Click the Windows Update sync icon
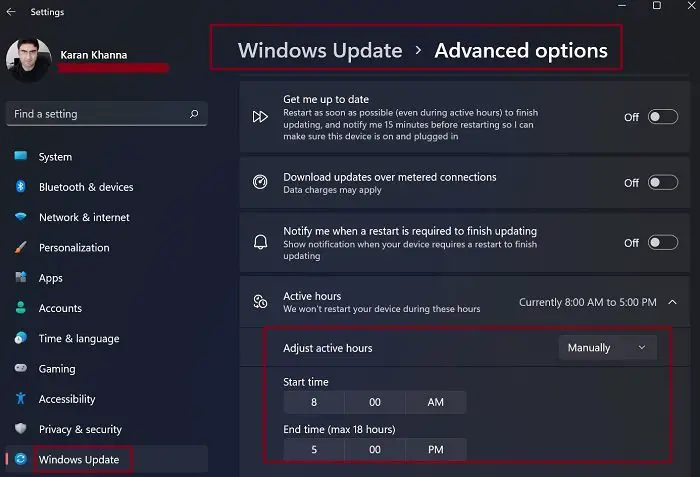 click(x=21, y=459)
